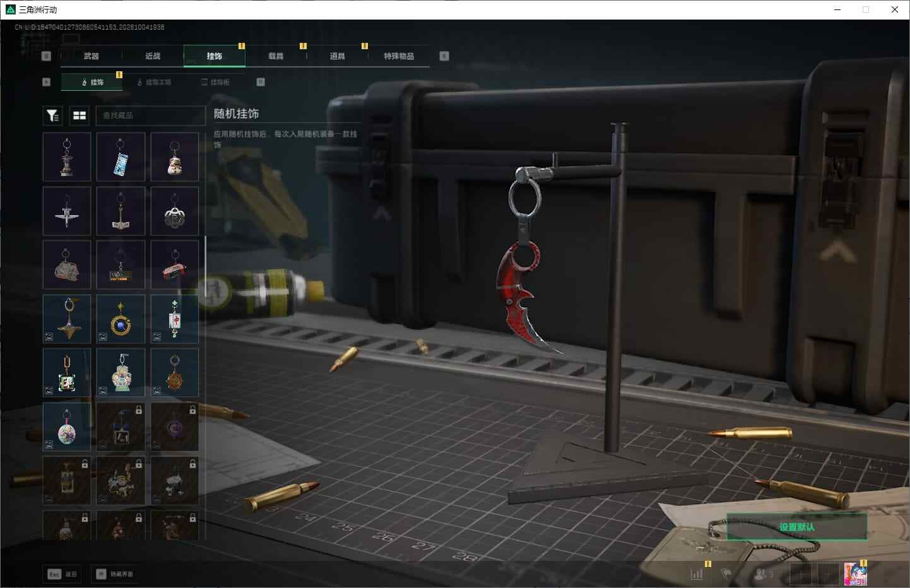This screenshot has width=910, height=588.
Task: Select the blue orb compass charm
Action: tap(121, 319)
